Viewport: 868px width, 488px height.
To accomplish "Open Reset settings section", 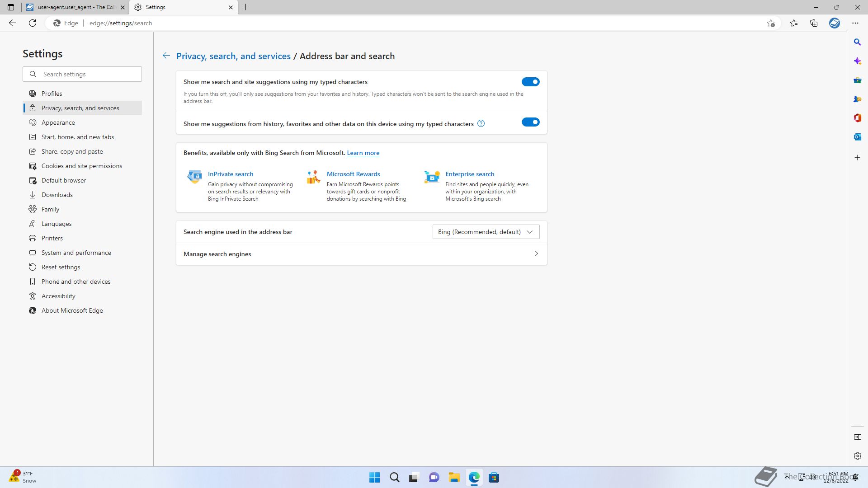I will 82,267.
